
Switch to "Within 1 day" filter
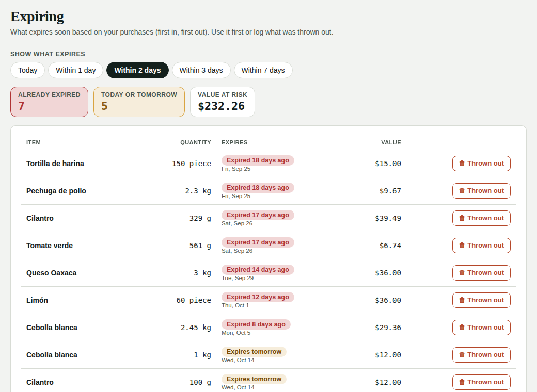(x=76, y=70)
